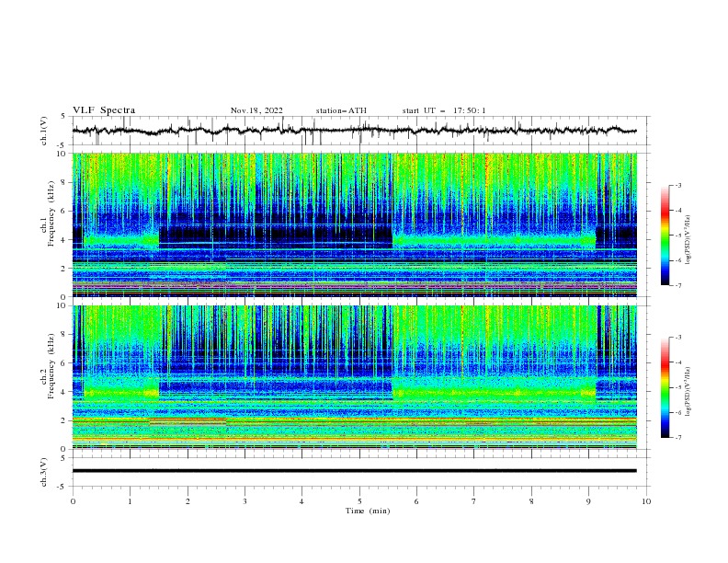Image resolution: width=728 pixels, height=563 pixels.
Task: Click the "station=ATH" label
Action: [341, 110]
